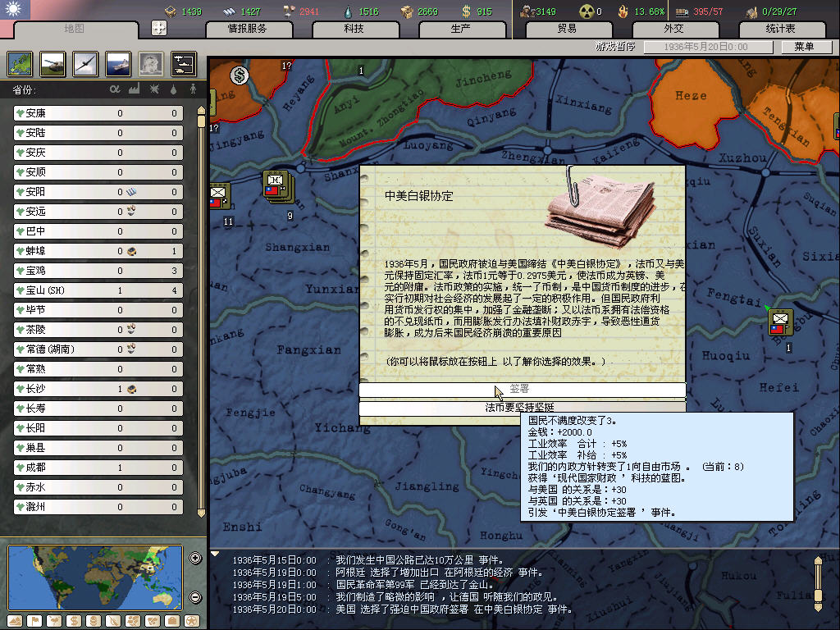Expand the message log filter triangle
This screenshot has height=630, width=840.
point(215,554)
